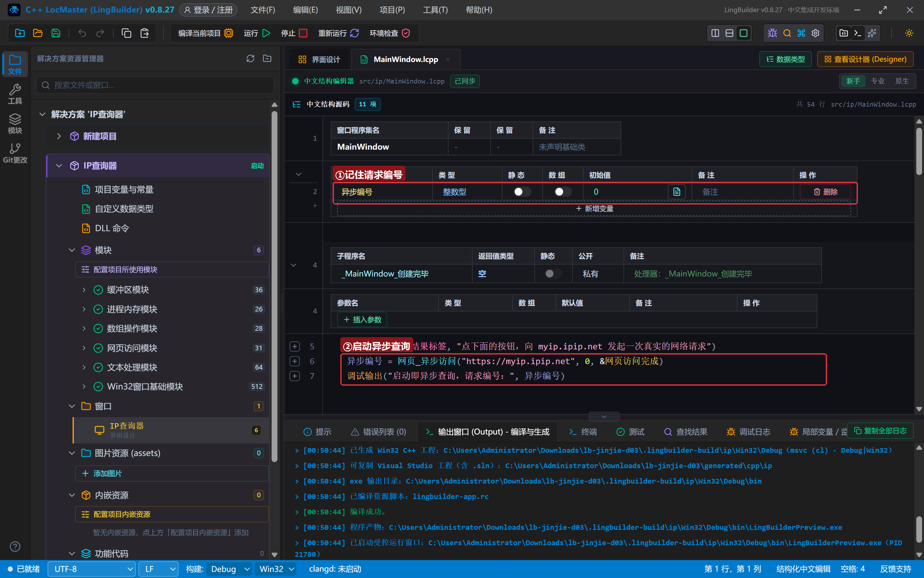The width and height of the screenshot is (924, 578).
Task: Click the initial value editor document icon
Action: tap(676, 191)
